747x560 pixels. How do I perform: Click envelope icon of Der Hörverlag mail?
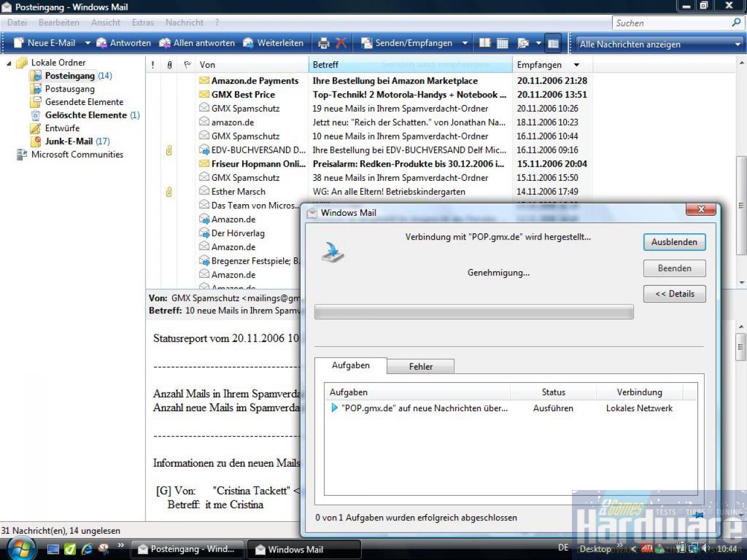point(204,233)
